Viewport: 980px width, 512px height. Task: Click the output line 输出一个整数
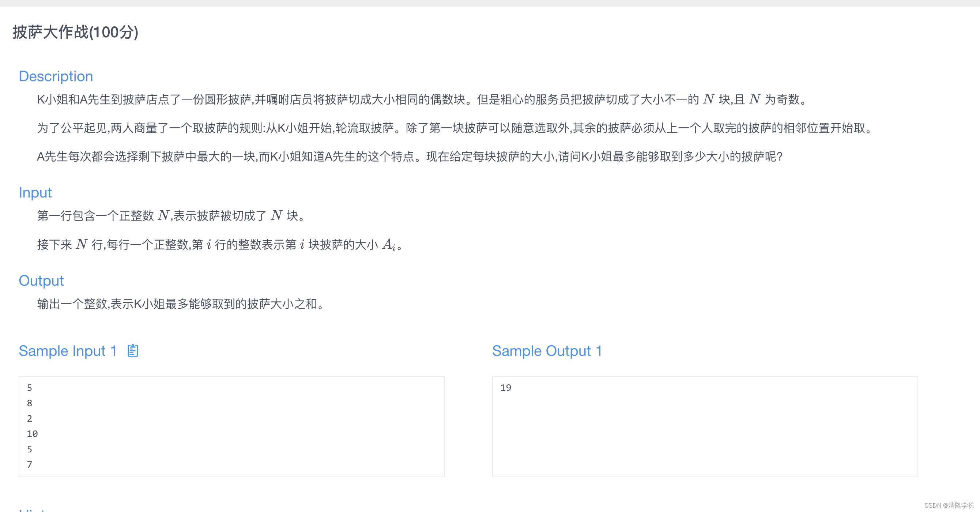(181, 304)
